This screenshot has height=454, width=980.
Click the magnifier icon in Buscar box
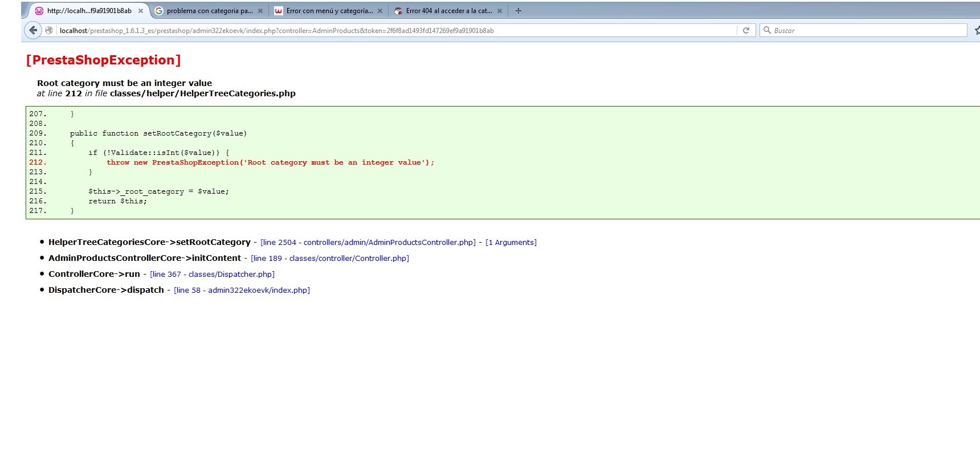pos(767,30)
